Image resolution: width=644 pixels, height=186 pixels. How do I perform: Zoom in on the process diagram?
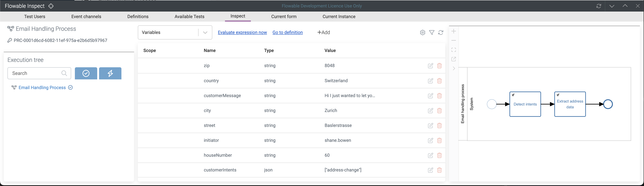tap(454, 31)
